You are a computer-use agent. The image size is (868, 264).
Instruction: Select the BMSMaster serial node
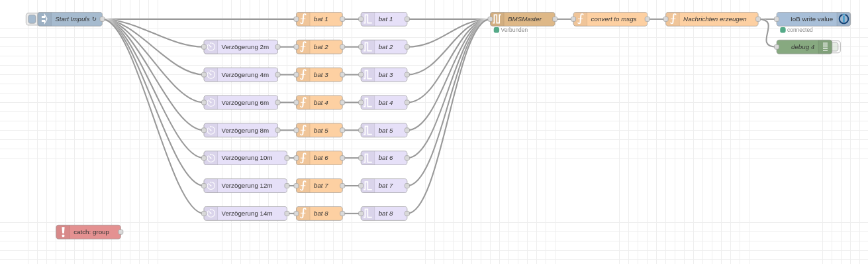(x=522, y=19)
